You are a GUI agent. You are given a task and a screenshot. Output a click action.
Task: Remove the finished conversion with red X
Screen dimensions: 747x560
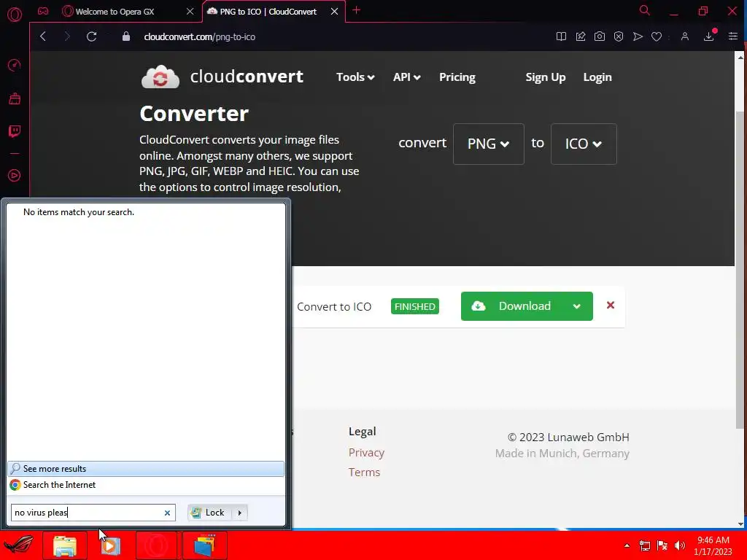(611, 306)
